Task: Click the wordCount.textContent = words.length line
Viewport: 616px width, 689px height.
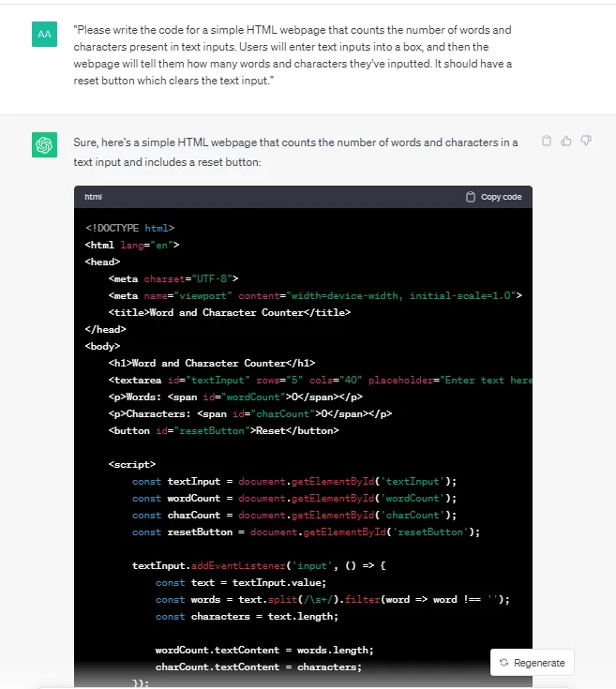Action: pos(264,650)
